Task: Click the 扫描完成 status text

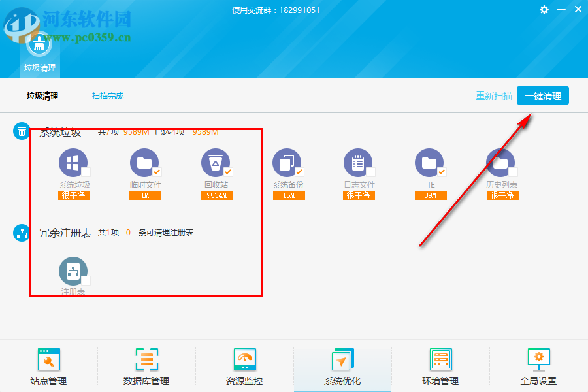Action: (108, 96)
